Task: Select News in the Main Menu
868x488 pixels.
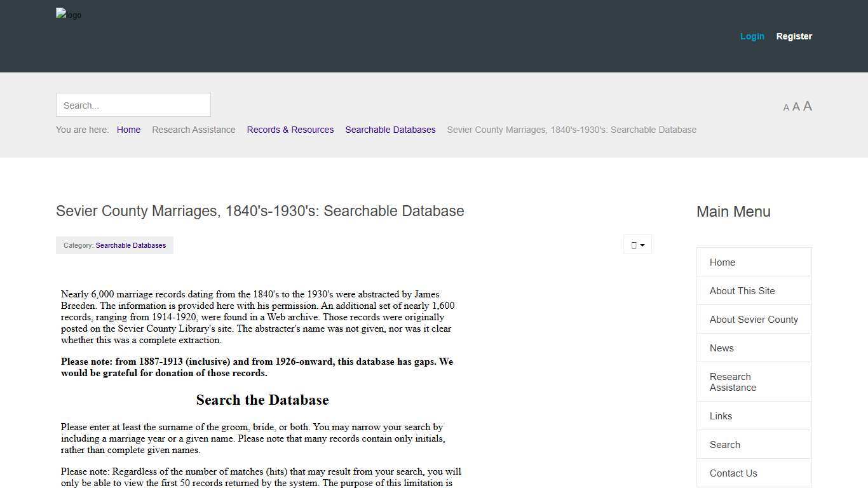Action: [x=721, y=348]
